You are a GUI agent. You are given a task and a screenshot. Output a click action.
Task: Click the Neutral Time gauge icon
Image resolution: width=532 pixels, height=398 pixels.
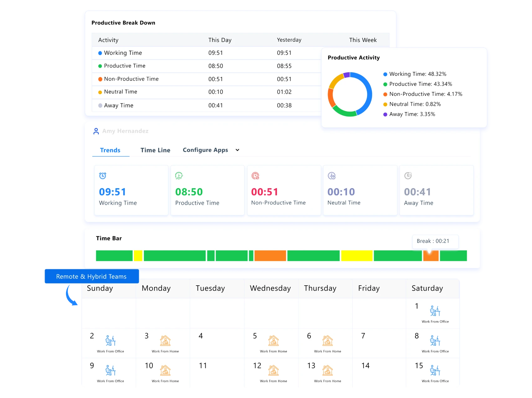pos(332,176)
